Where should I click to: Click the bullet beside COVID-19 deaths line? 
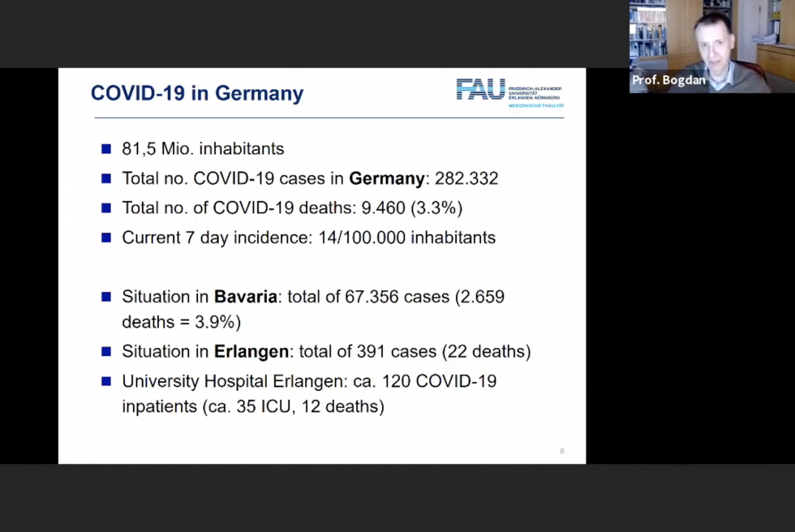(106, 208)
